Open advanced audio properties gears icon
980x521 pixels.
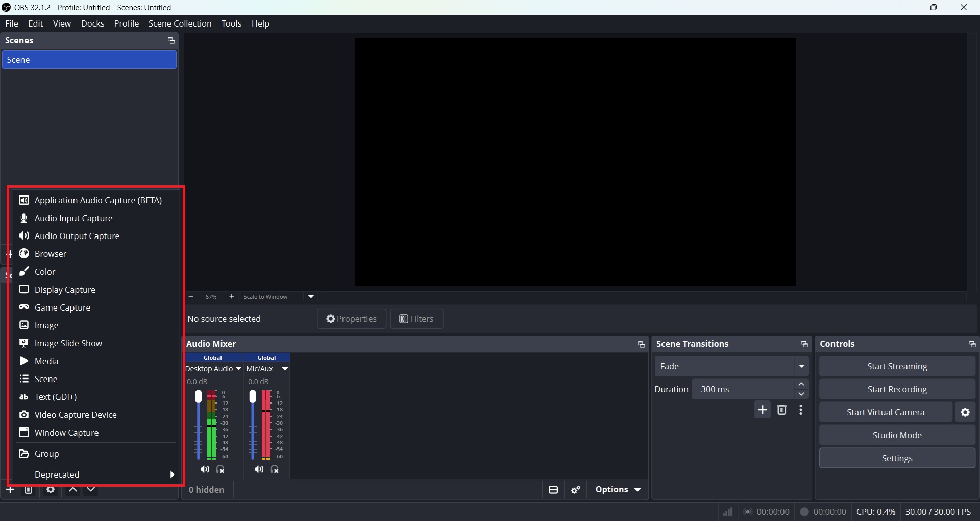(576, 490)
